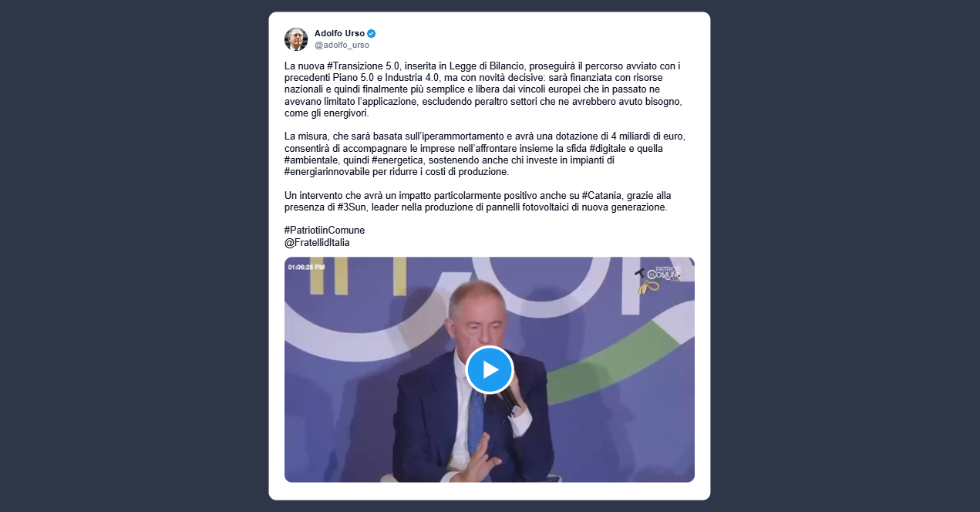Open the #digitale hashtag
Image resolution: width=980 pixels, height=512 pixels.
[x=610, y=148]
